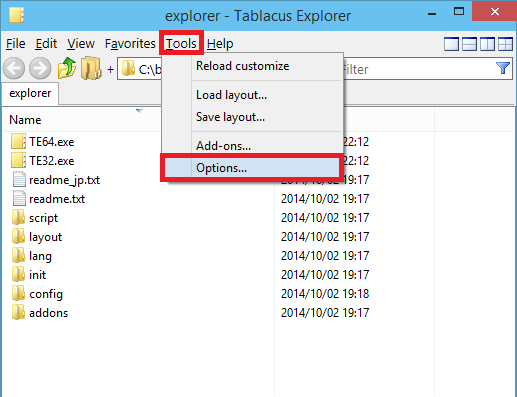Click the TE32.exe file icon

18,160
